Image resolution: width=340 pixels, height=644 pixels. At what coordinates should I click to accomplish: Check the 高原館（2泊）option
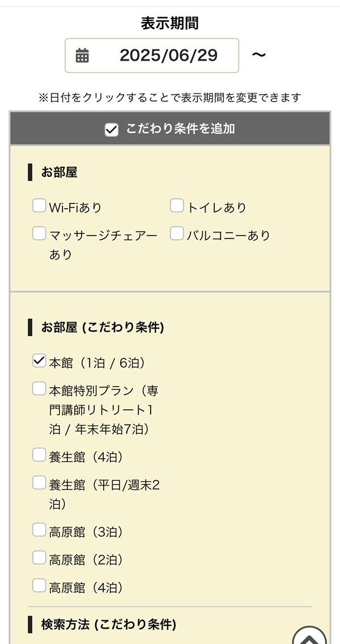coord(39,558)
